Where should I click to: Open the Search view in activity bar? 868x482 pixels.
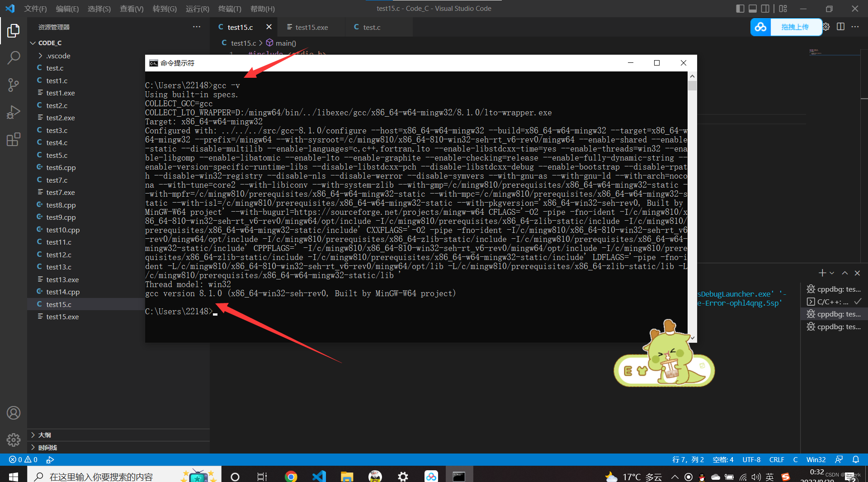[x=14, y=58]
